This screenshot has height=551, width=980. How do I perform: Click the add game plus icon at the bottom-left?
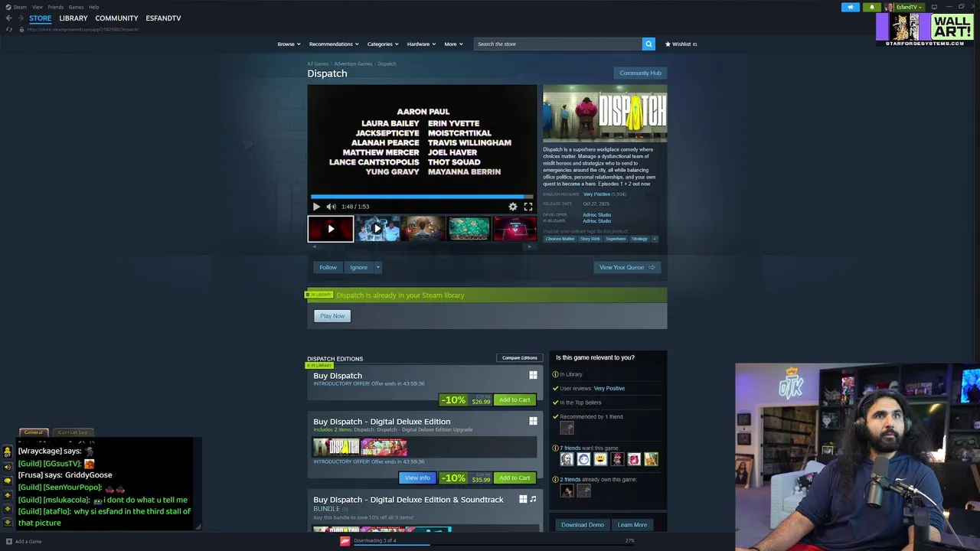click(8, 541)
